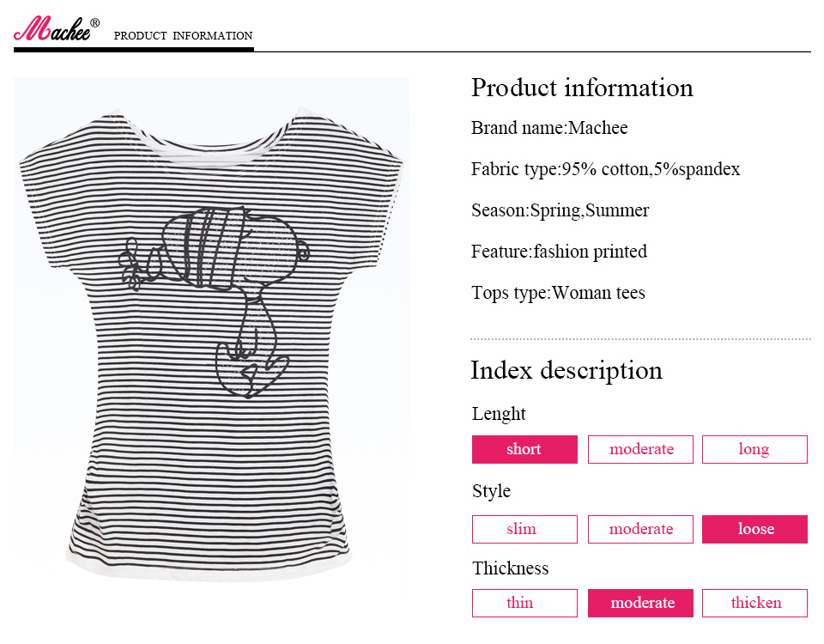Choose the moderate style option
Image resolution: width=824 pixels, height=644 pixels.
[x=640, y=529]
